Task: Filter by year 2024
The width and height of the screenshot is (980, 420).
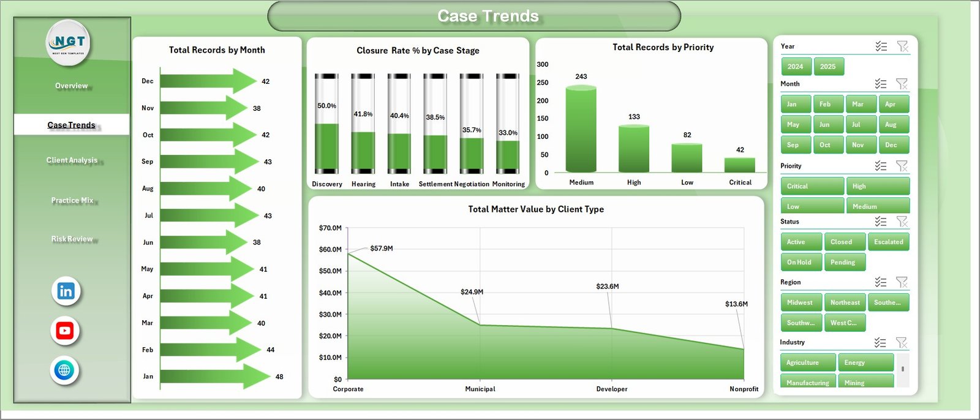Action: click(796, 67)
